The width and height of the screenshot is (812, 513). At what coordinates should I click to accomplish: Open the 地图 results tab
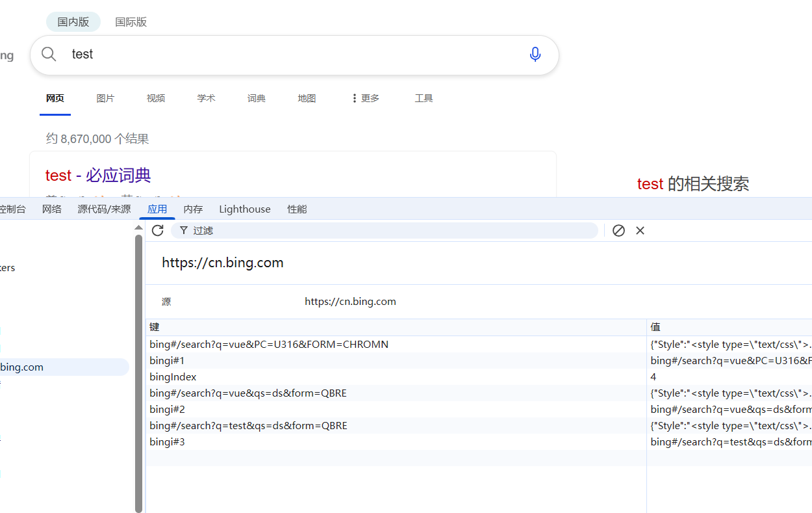[x=307, y=98]
